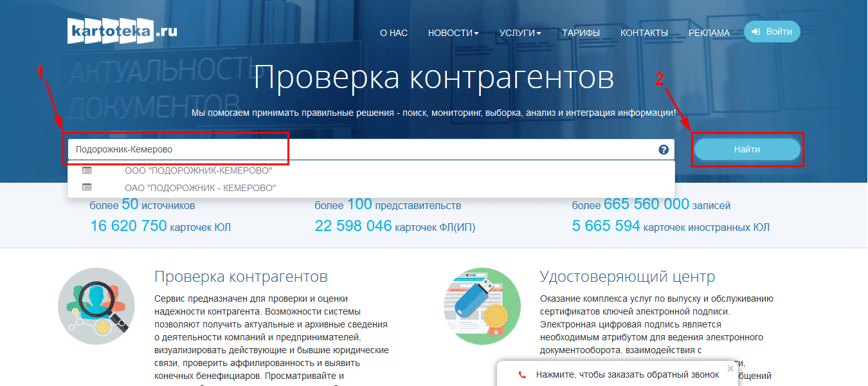
Task: Click the magnifying glass people illustration
Action: (x=96, y=306)
